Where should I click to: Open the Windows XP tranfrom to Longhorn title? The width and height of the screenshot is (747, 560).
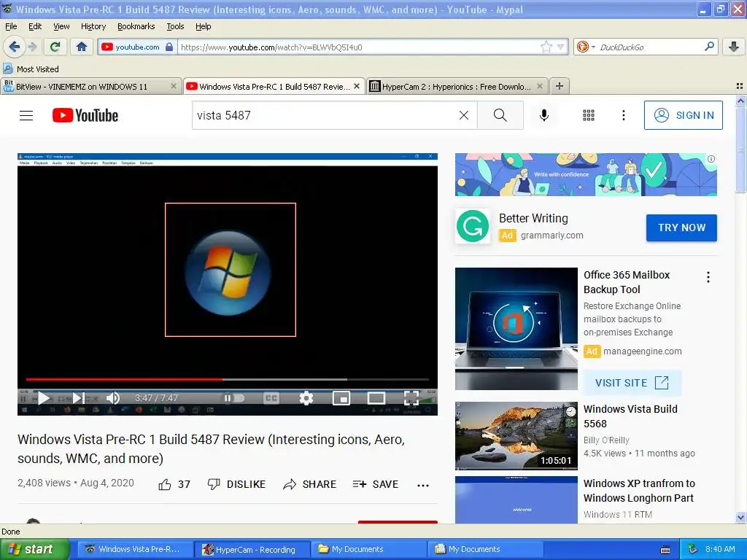coord(639,491)
